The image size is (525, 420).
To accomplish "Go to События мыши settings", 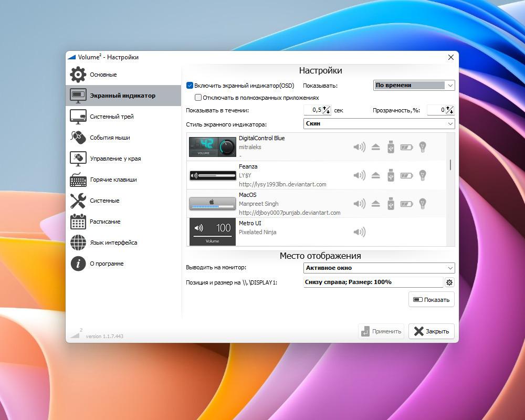I will 123,138.
